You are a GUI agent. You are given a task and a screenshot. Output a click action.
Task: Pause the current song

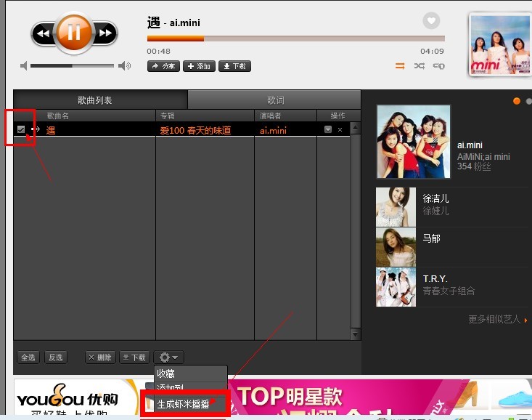pos(73,33)
